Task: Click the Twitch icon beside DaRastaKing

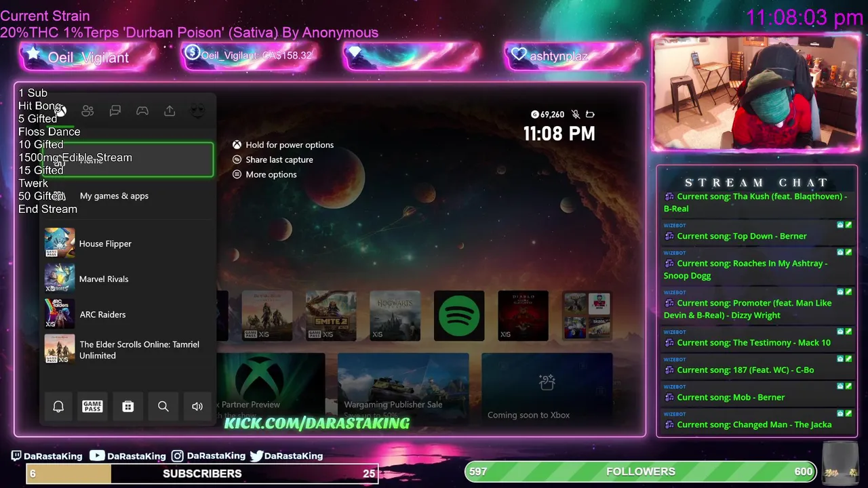Action: (16, 456)
